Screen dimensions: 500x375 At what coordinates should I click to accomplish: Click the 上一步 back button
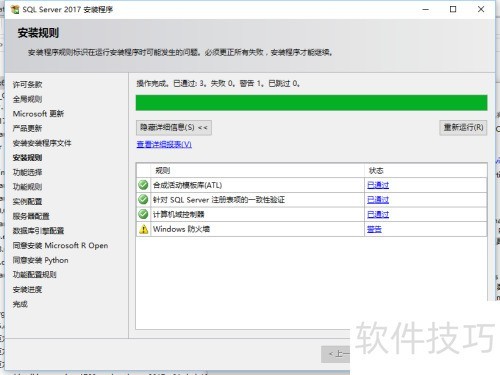(336, 354)
